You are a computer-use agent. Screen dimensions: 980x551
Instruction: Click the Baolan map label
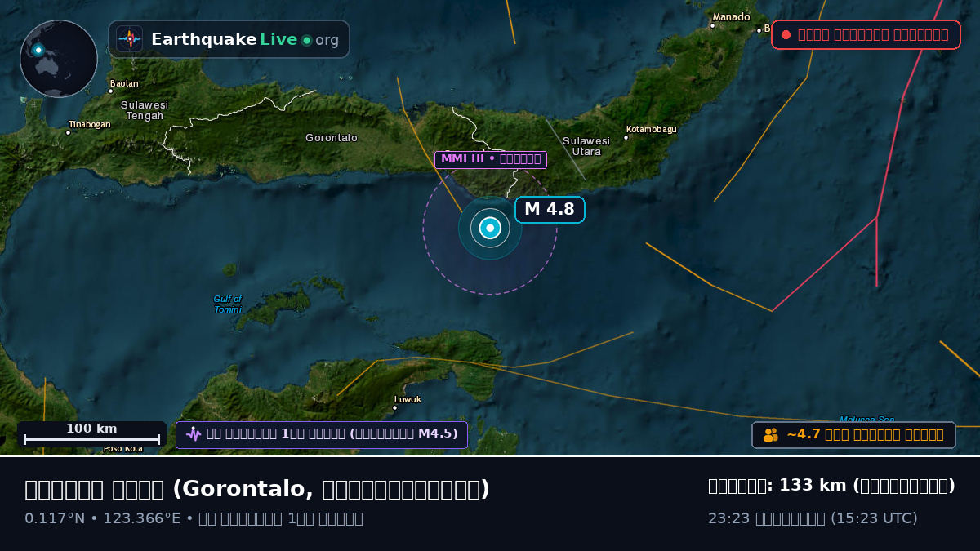[x=125, y=83]
